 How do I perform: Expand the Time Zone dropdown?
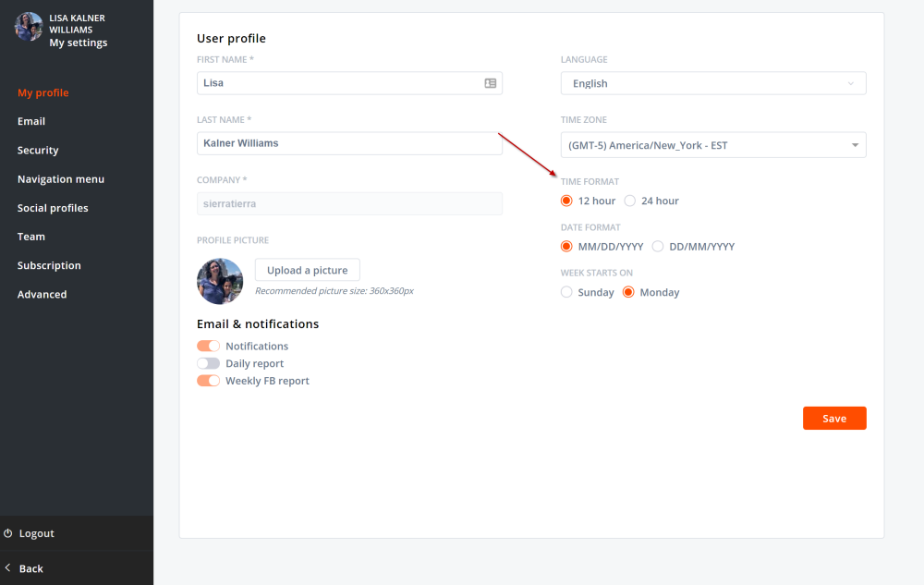pyautogui.click(x=712, y=145)
